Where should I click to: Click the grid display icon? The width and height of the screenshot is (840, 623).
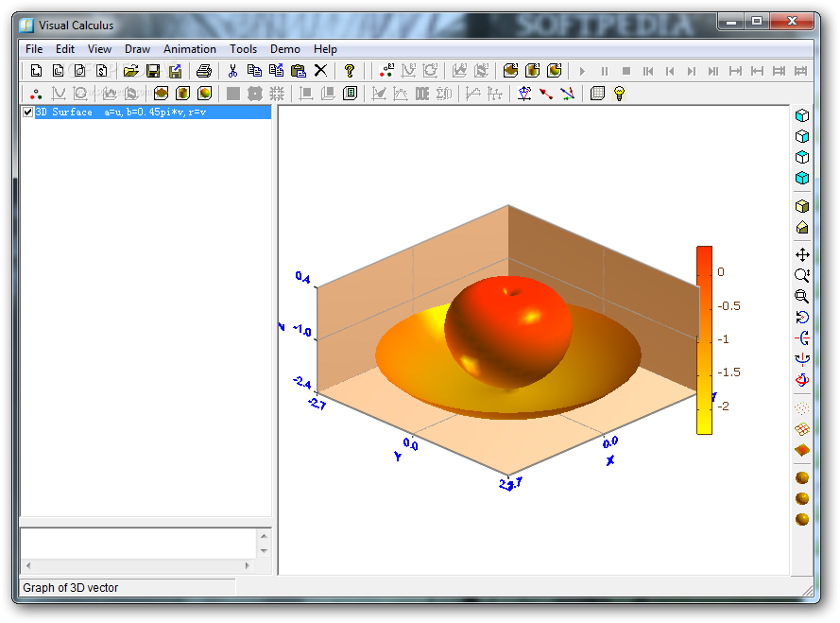598,93
